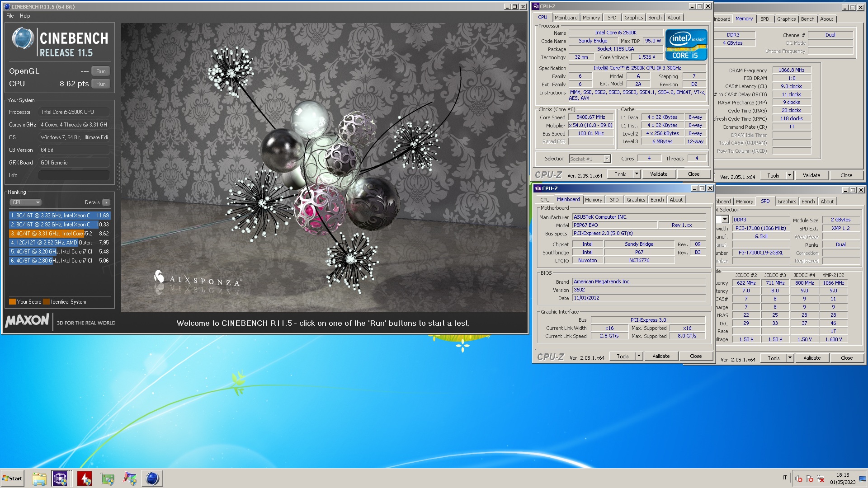Click Validate in the CPU tab window
Screen dimensions: 868x488
(x=659, y=174)
